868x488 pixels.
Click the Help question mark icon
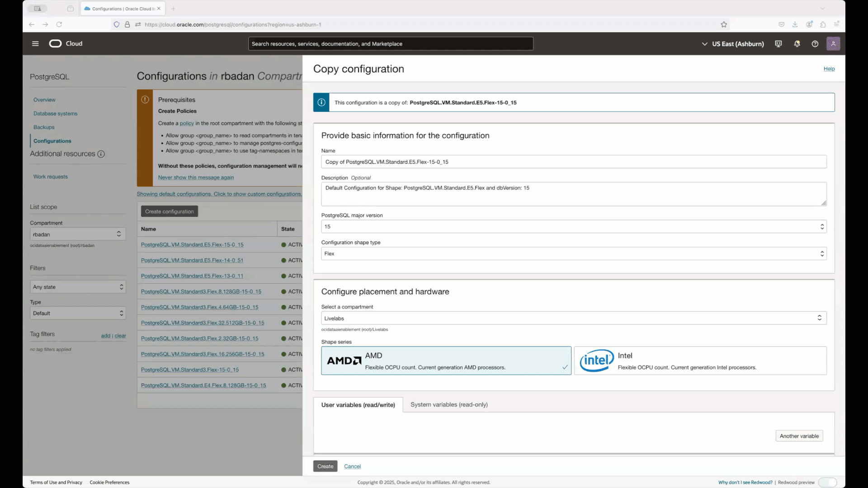click(815, 43)
